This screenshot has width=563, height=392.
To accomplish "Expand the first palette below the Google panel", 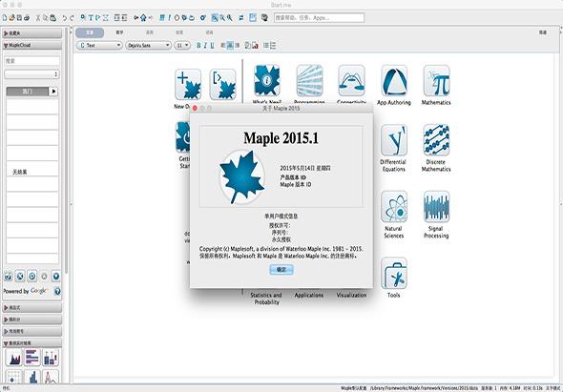I will click(31, 308).
